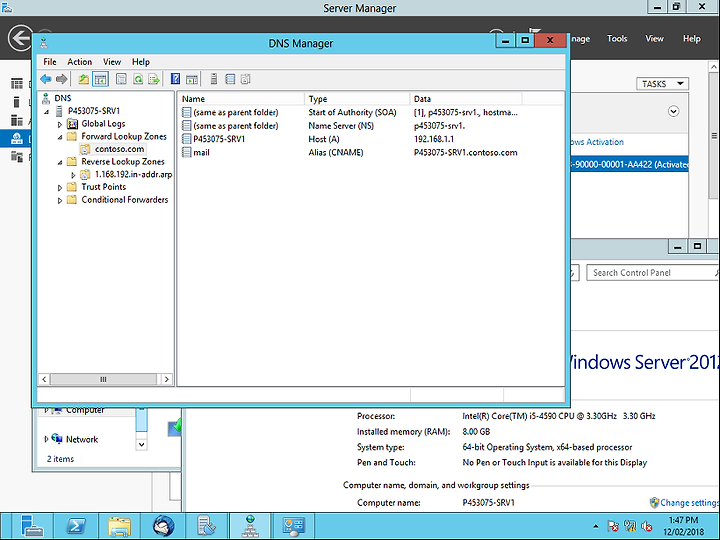Collapse the P453075-SRV1 server node

46,112
